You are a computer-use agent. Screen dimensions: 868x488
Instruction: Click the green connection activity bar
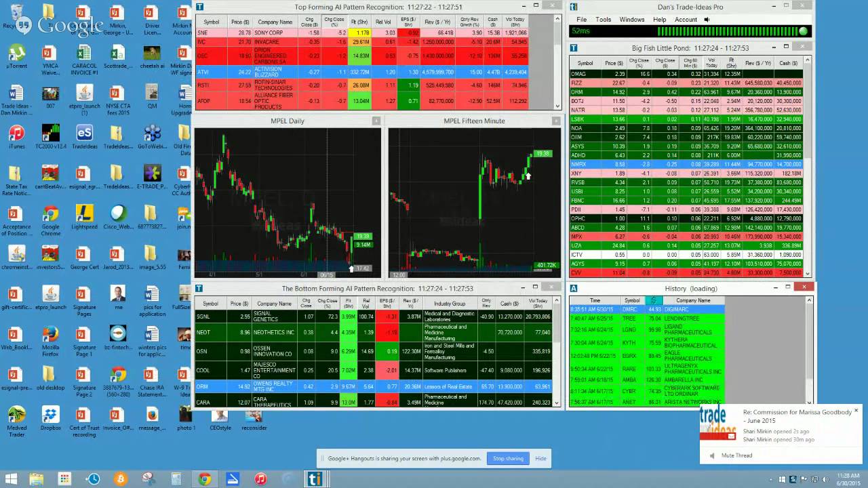click(727, 31)
